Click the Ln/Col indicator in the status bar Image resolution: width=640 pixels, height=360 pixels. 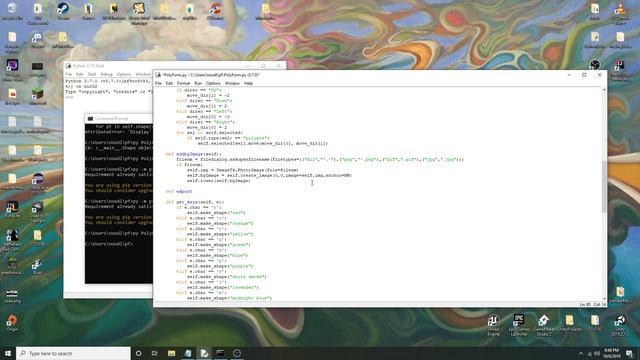pos(593,304)
